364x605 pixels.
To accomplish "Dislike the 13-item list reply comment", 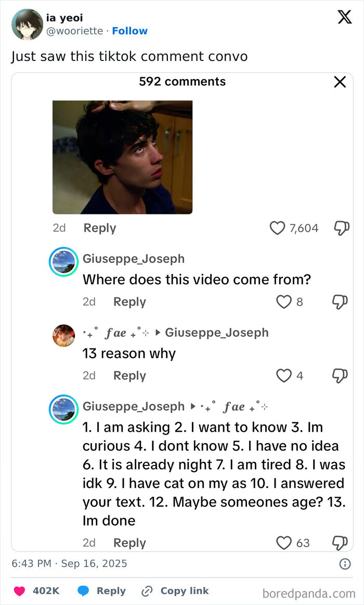I will click(x=340, y=543).
